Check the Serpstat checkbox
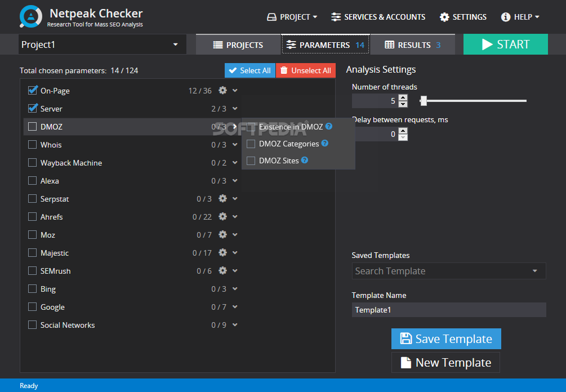The image size is (566, 392). [33, 198]
